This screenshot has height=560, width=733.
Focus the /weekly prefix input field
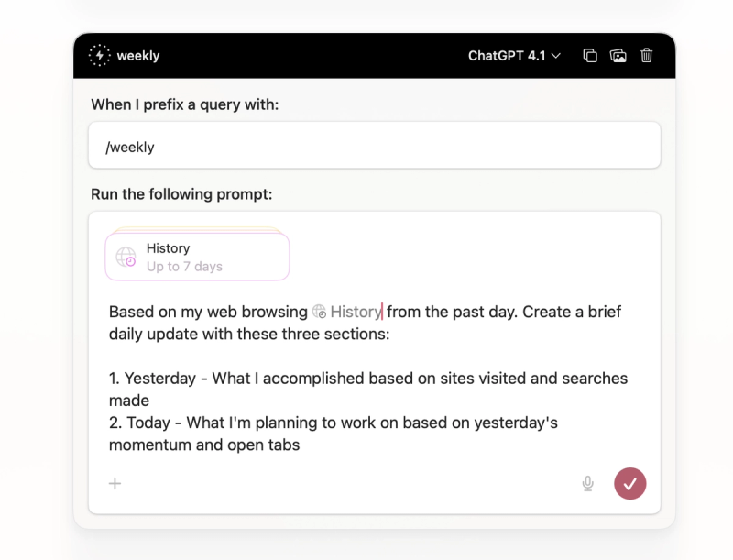click(x=375, y=146)
